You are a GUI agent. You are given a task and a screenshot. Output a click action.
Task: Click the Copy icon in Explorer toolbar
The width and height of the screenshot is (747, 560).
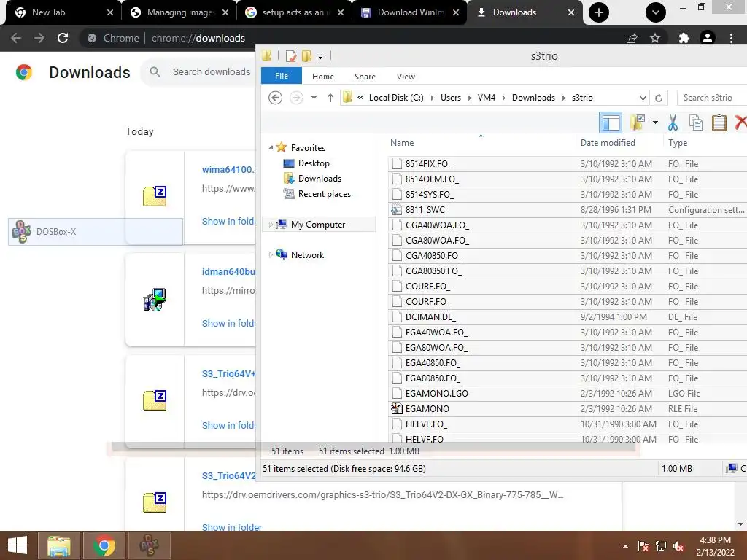point(695,122)
